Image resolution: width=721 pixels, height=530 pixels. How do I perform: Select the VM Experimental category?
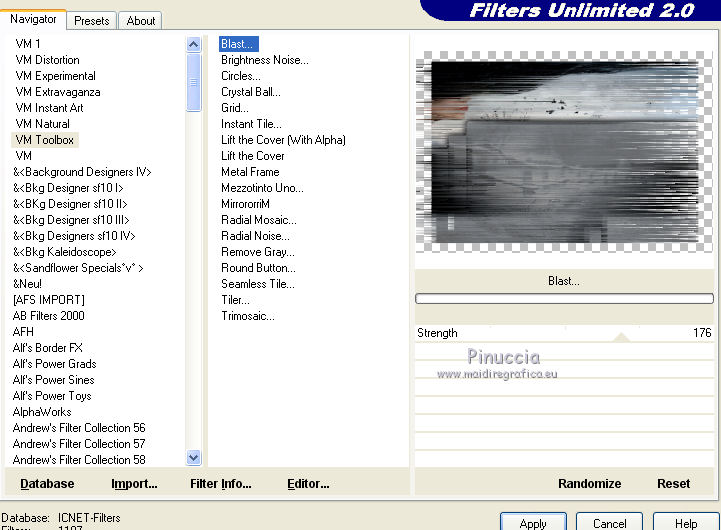(55, 76)
